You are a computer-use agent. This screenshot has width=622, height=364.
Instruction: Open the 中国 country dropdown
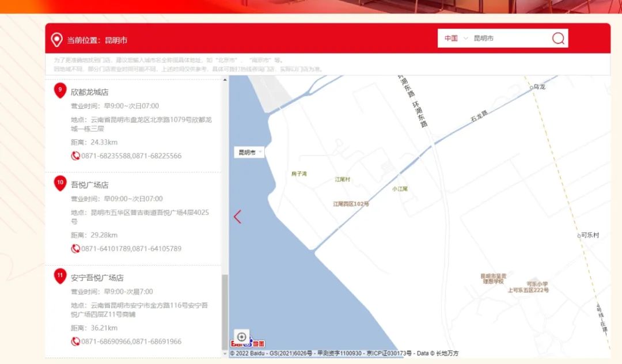tap(456, 39)
